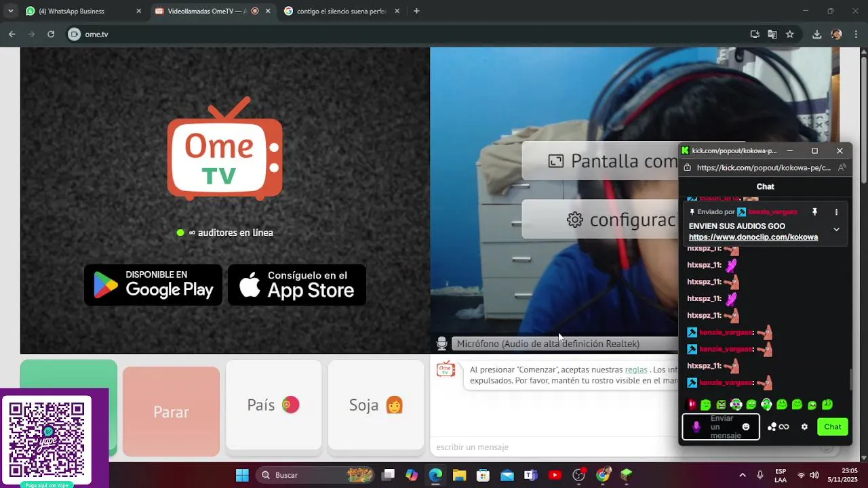This screenshot has width=868, height=488.
Task: Open the Google Play download badge
Action: click(153, 285)
